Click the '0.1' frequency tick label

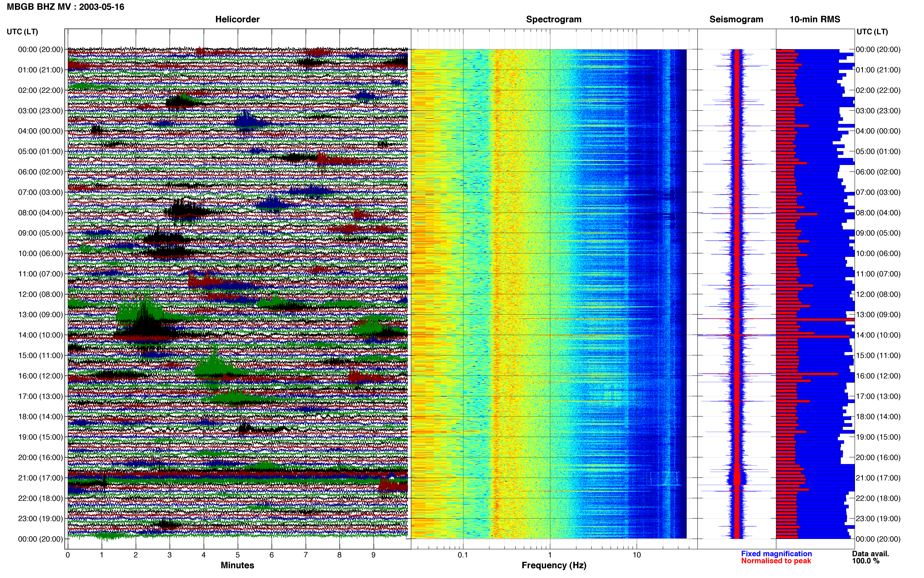(x=463, y=555)
